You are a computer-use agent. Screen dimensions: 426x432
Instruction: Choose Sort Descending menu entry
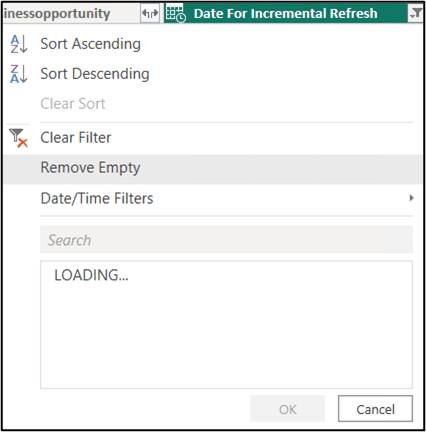(x=95, y=74)
